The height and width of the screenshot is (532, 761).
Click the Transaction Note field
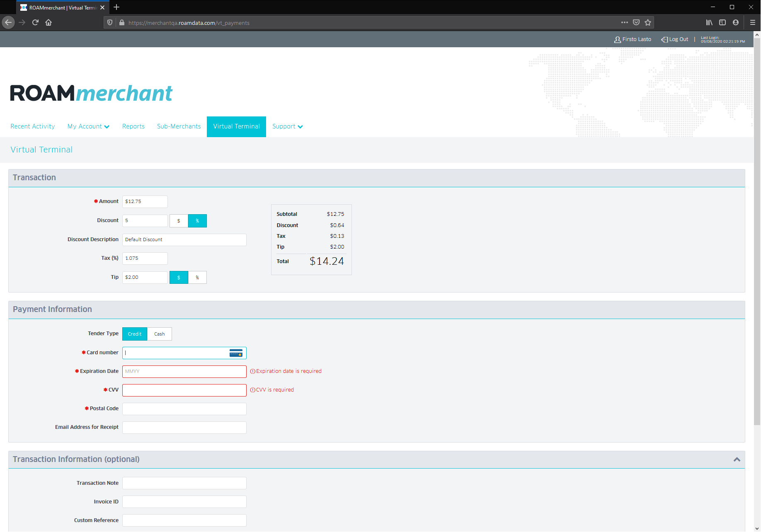(x=184, y=483)
